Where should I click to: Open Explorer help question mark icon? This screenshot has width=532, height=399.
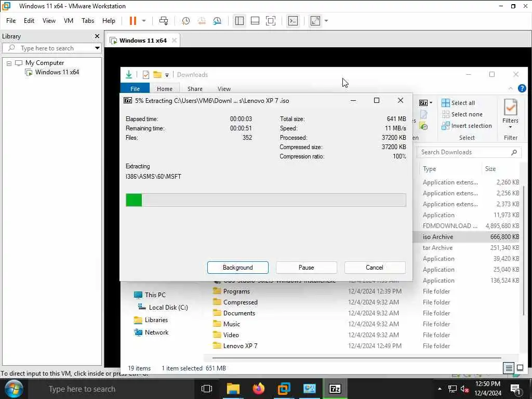pyautogui.click(x=522, y=88)
